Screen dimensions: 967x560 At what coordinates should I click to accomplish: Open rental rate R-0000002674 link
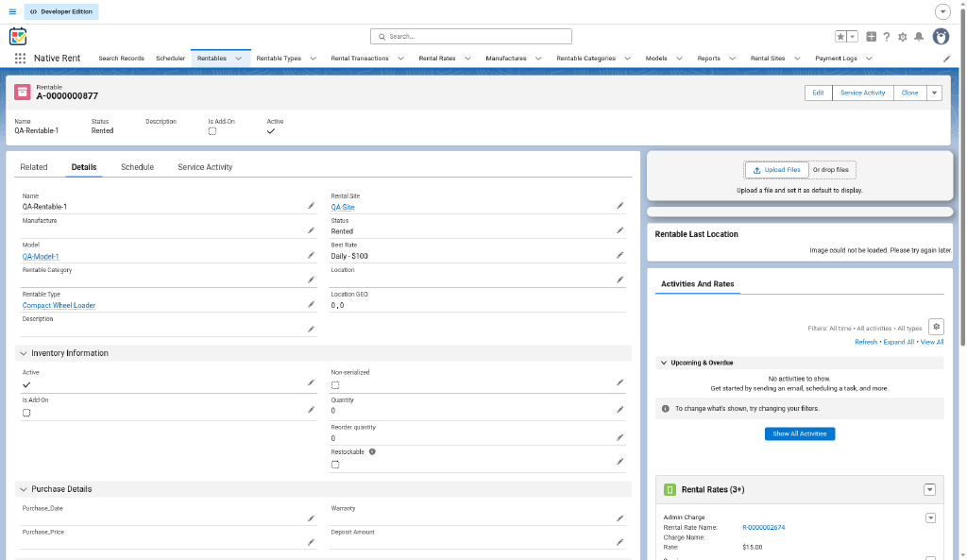coord(763,527)
